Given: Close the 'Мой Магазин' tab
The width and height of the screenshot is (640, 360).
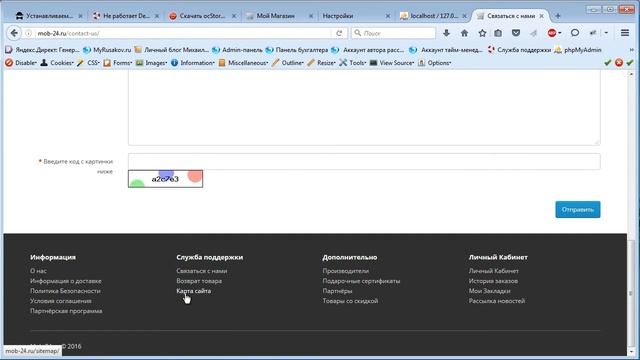Looking at the screenshot, I should (311, 16).
